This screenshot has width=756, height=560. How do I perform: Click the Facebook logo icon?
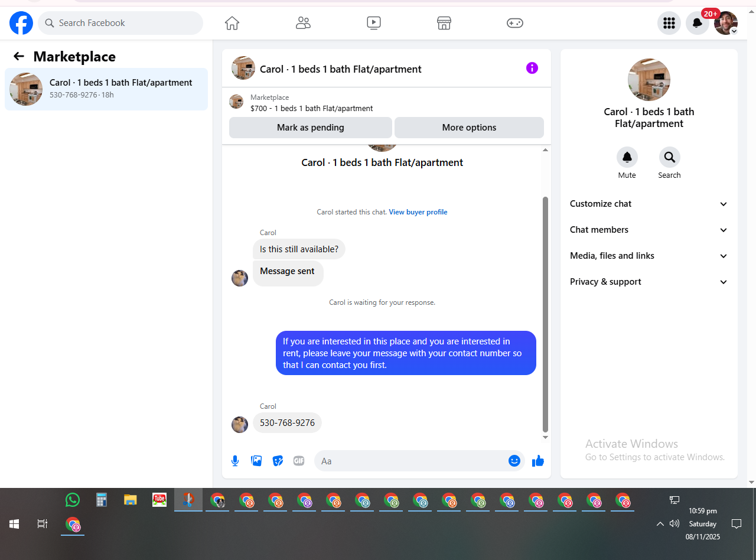click(x=21, y=23)
